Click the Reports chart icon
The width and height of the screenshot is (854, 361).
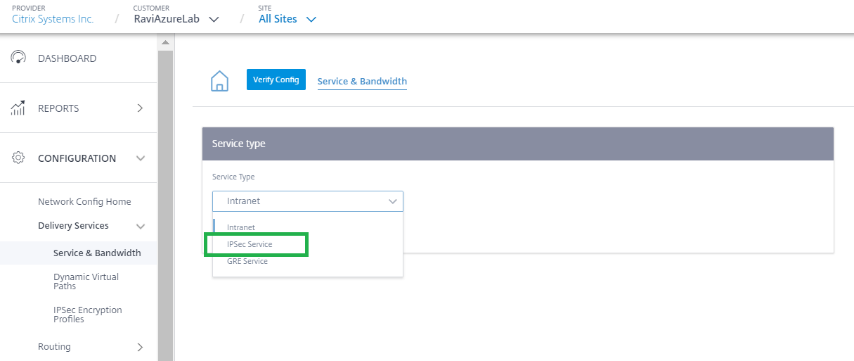click(18, 108)
